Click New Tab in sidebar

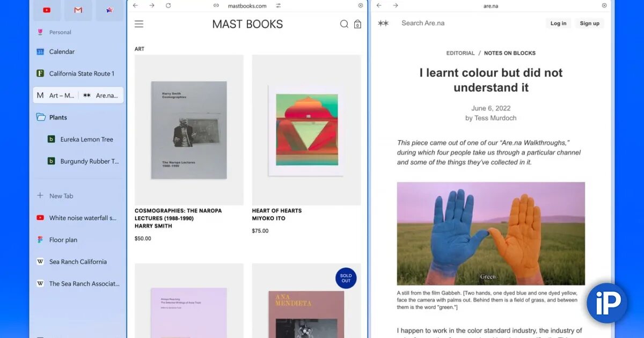coord(78,196)
